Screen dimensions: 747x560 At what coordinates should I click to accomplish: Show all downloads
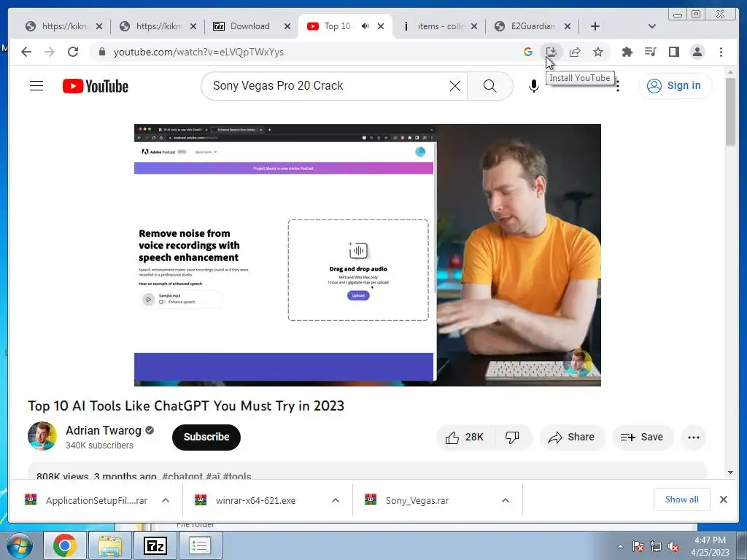(x=682, y=499)
